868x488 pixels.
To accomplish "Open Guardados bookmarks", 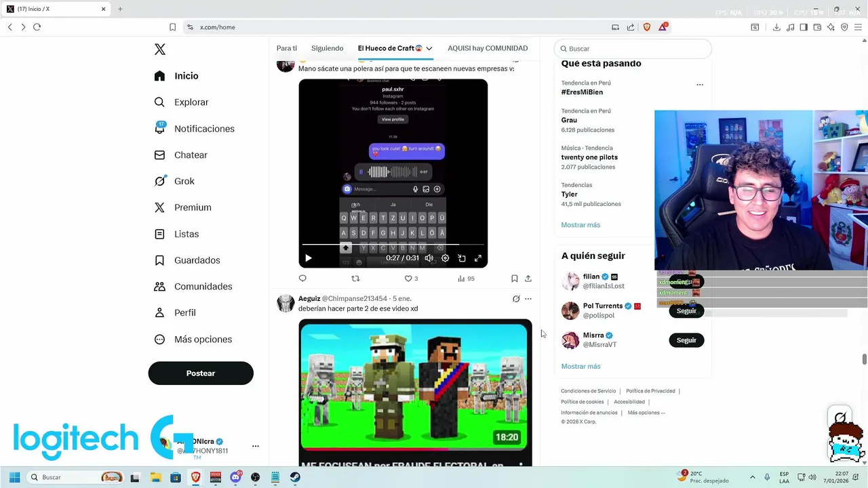I will pos(187,260).
